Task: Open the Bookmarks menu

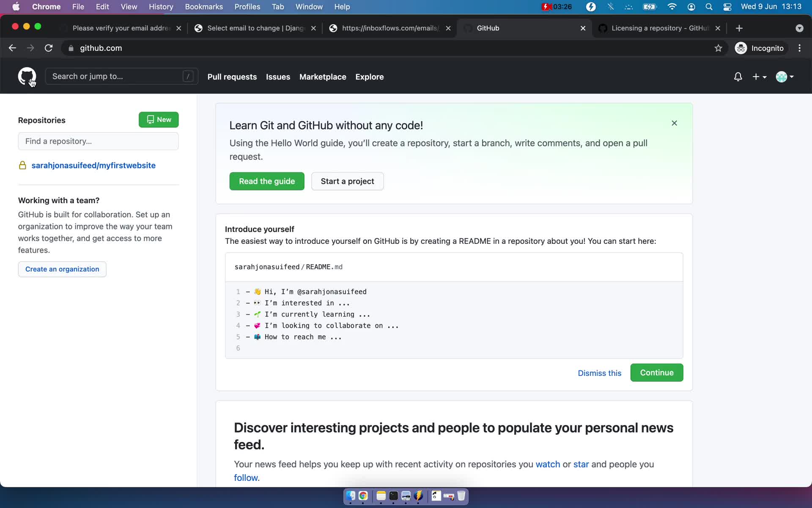Action: [204, 7]
